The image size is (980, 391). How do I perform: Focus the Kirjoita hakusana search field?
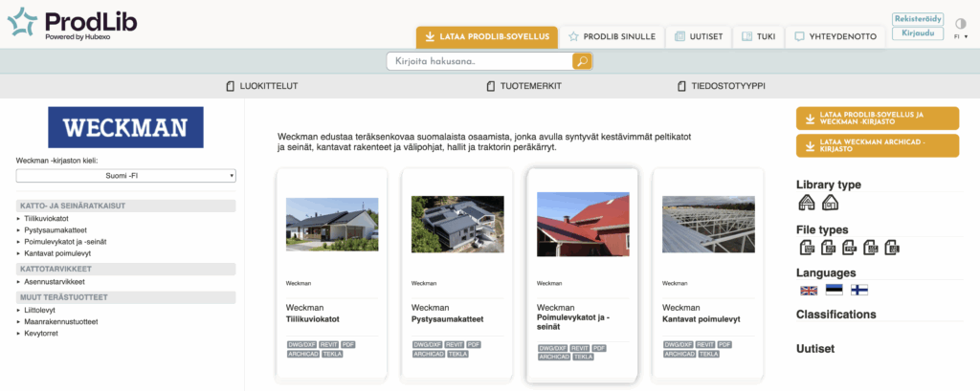point(480,61)
